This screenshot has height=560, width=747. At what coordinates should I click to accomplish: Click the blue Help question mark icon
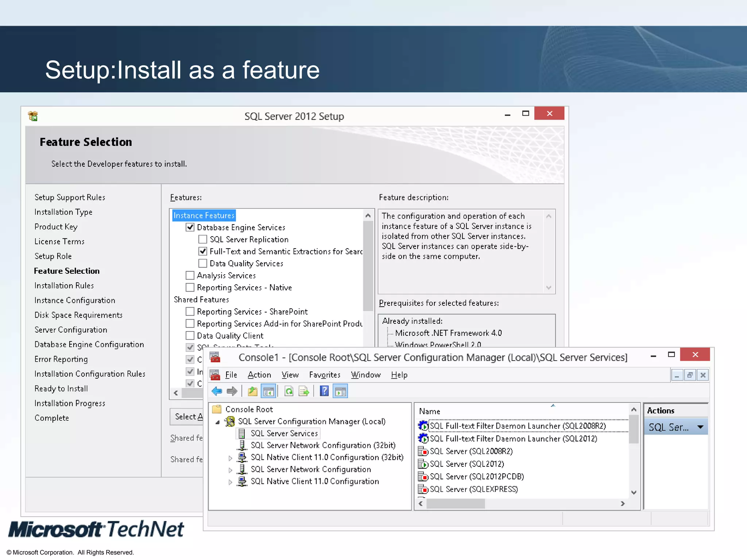point(324,391)
